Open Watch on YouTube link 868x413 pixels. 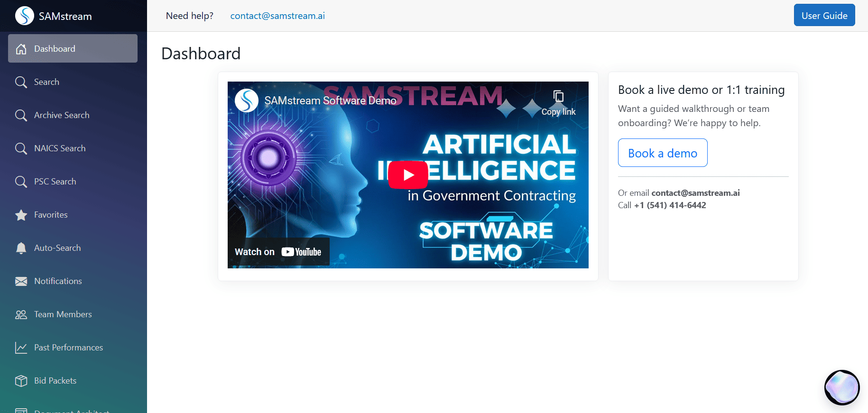278,252
